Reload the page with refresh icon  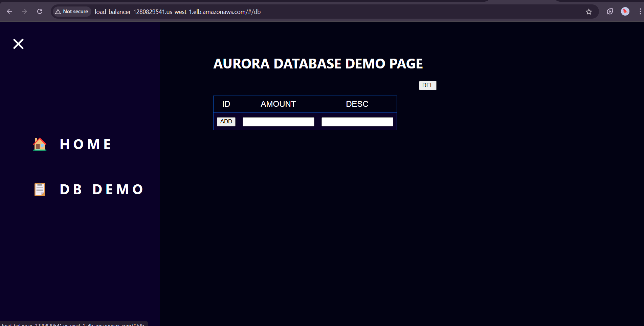(40, 12)
